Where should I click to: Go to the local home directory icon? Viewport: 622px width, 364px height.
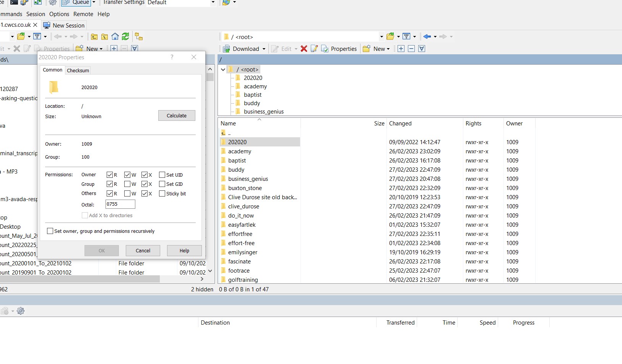(x=115, y=37)
